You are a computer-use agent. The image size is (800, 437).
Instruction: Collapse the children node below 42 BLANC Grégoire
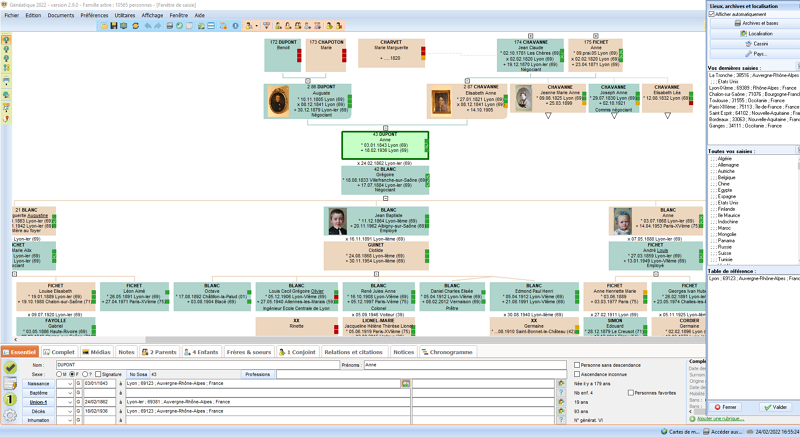coord(385,198)
